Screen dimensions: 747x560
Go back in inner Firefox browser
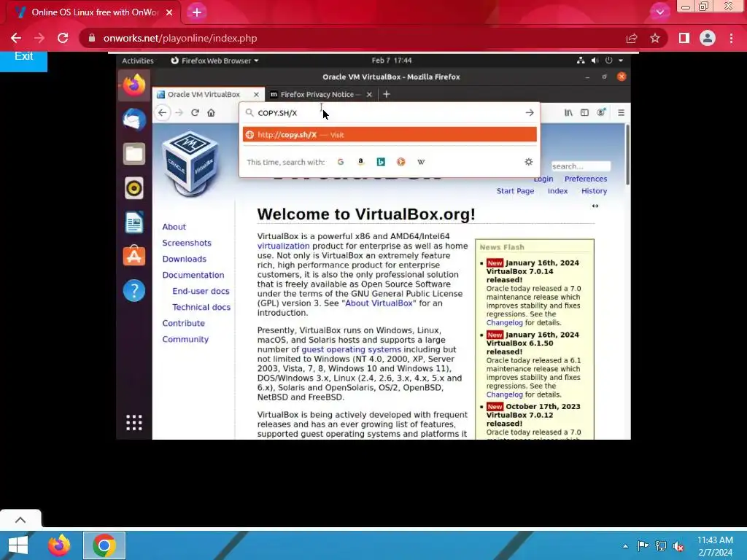tap(163, 113)
